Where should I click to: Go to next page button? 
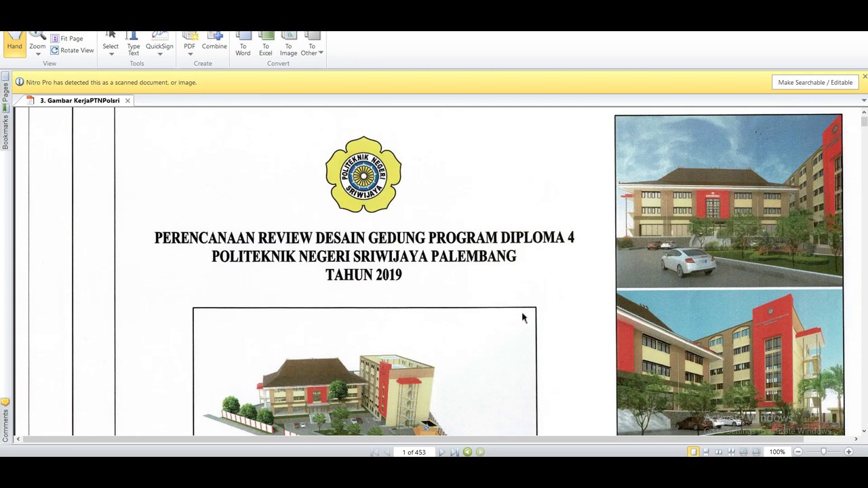pos(441,452)
